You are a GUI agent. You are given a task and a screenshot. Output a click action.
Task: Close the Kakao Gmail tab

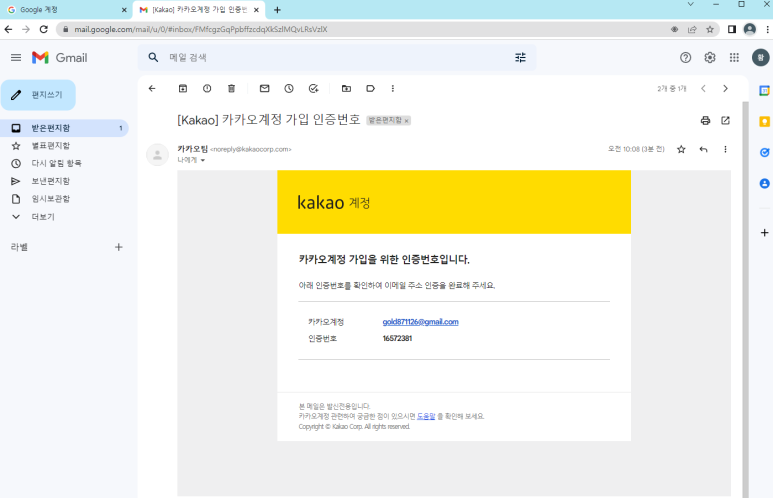(x=256, y=10)
